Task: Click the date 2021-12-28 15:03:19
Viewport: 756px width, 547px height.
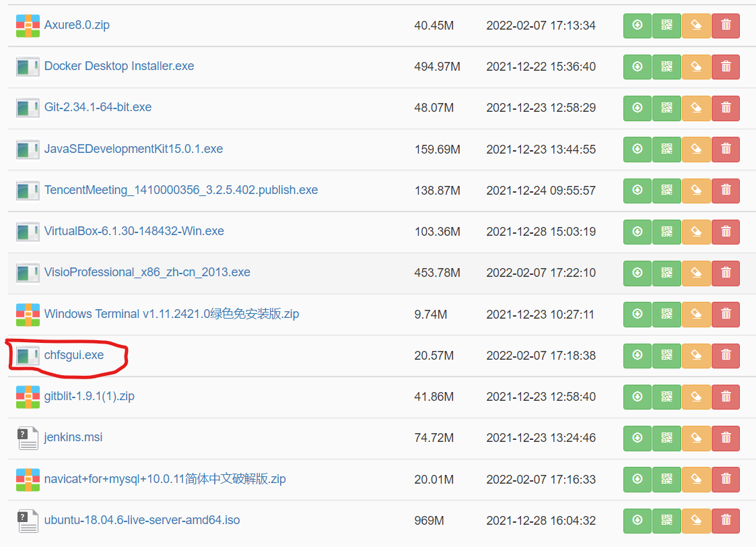Action: [x=541, y=232]
